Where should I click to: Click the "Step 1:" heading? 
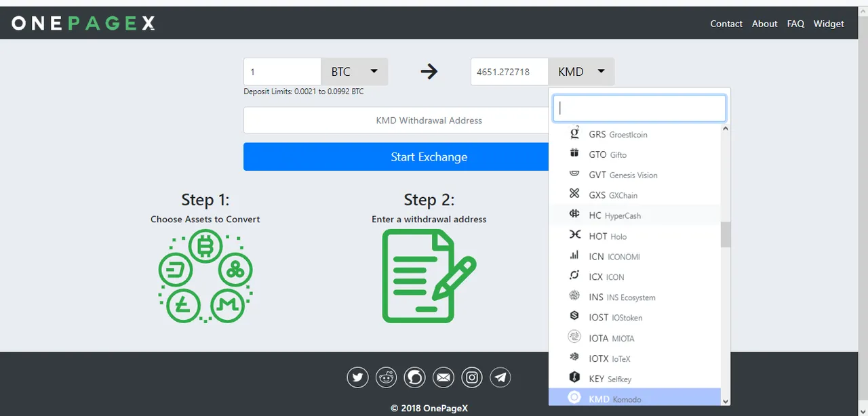point(205,199)
